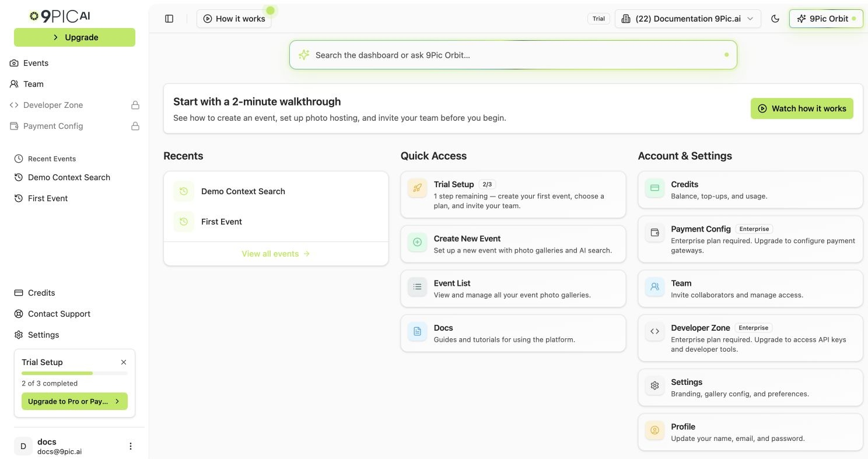
Task: Click the Events camera icon in sidebar
Action: (14, 63)
